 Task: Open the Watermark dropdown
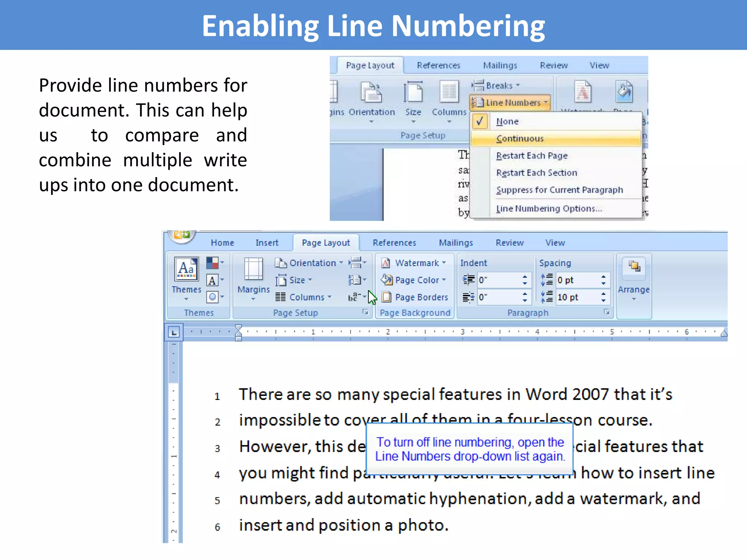[414, 263]
